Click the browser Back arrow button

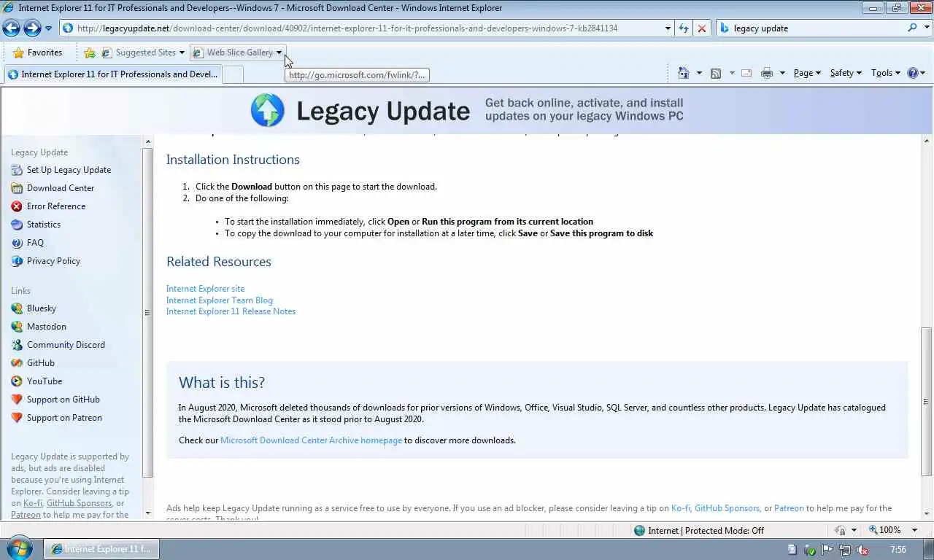tap(12, 28)
